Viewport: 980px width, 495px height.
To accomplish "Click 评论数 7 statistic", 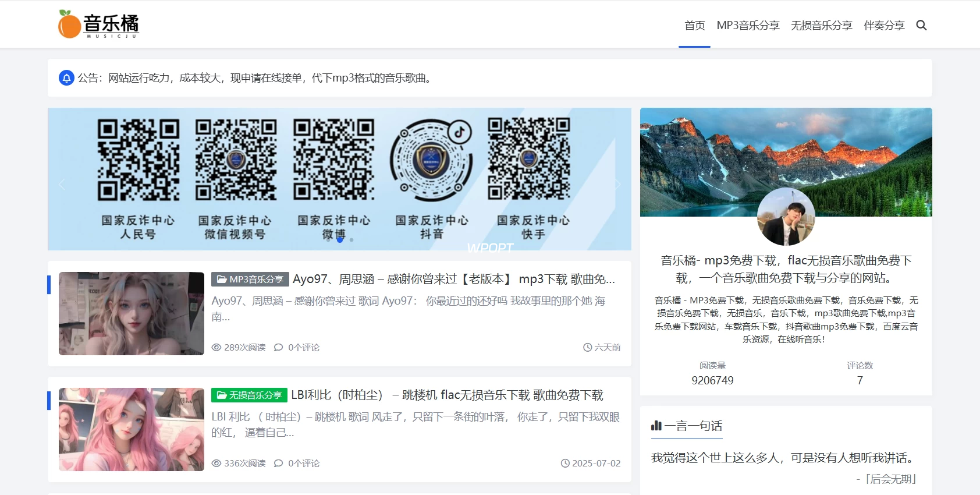I will [x=860, y=373].
